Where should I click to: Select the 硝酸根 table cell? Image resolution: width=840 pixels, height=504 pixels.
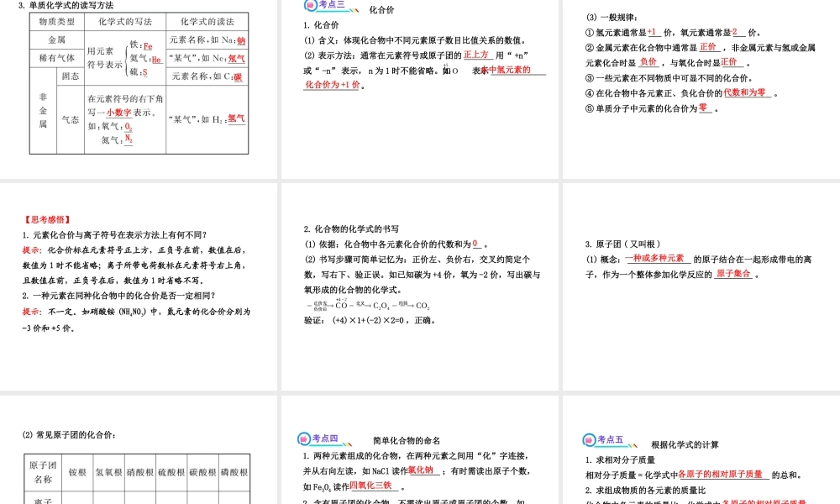140,472
